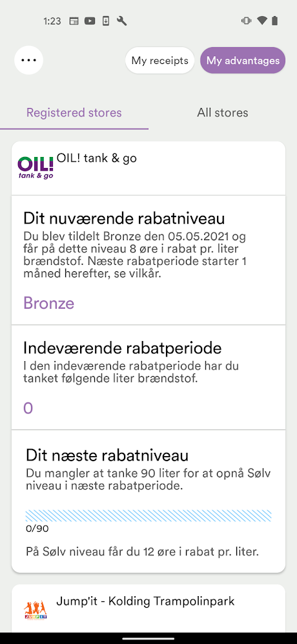Tap the OIL! tank & go logo
The width and height of the screenshot is (297, 644).
[36, 167]
